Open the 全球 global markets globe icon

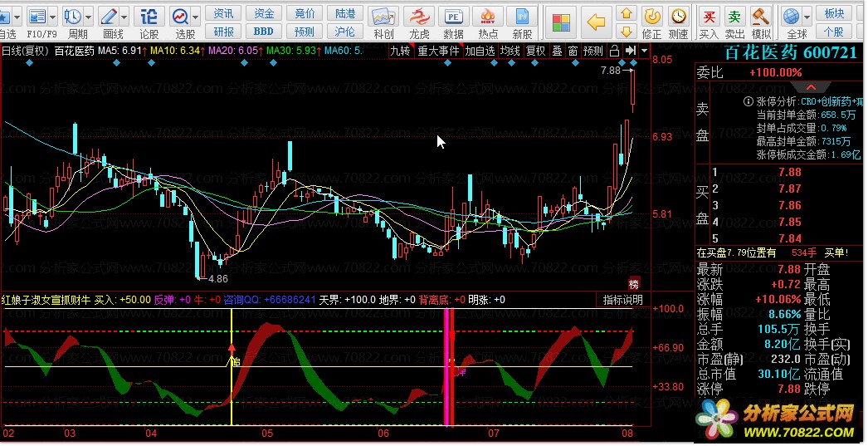coord(791,17)
